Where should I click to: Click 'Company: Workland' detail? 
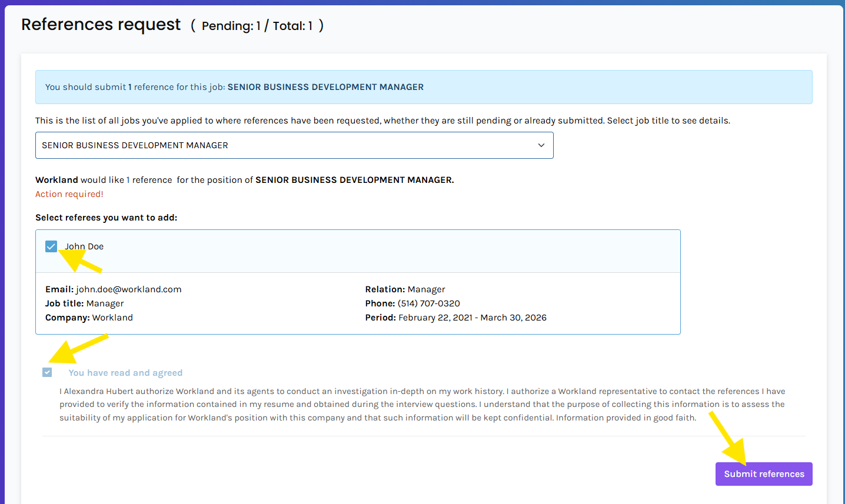point(89,318)
